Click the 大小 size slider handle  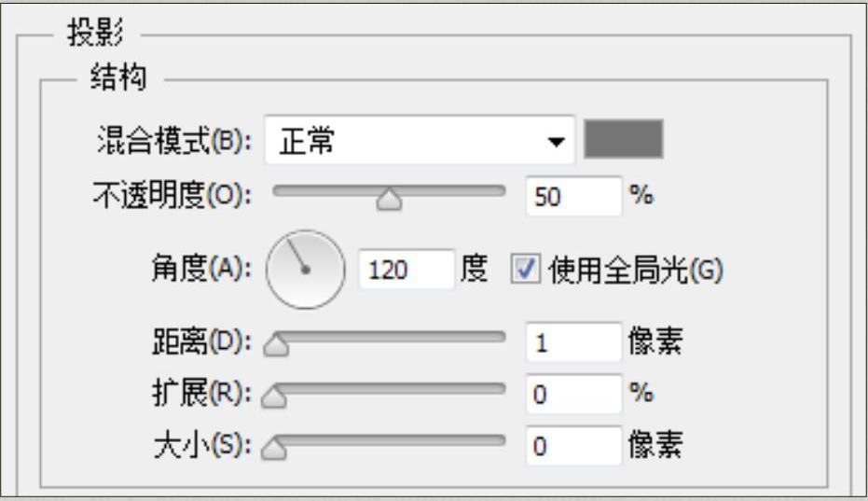(x=276, y=452)
